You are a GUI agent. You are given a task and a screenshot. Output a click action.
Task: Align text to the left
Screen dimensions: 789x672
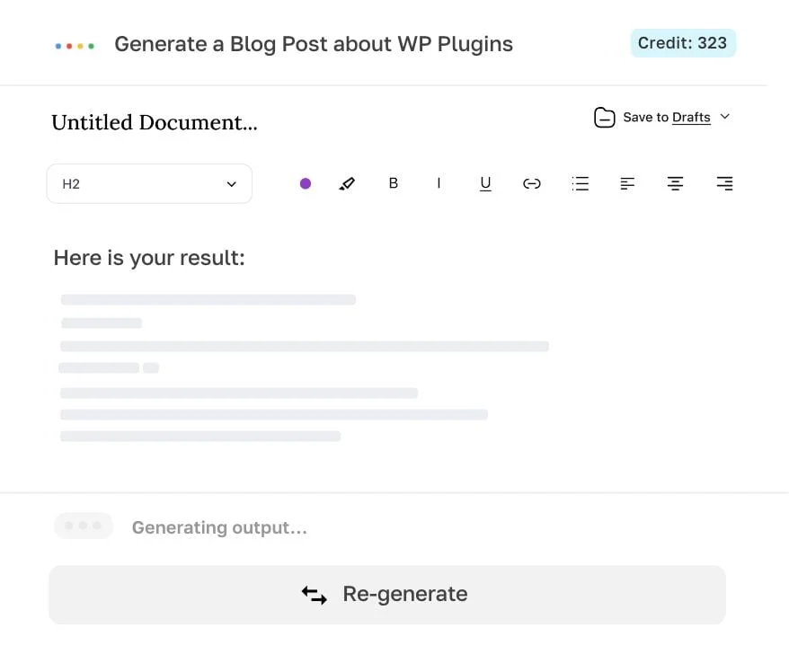tap(627, 183)
